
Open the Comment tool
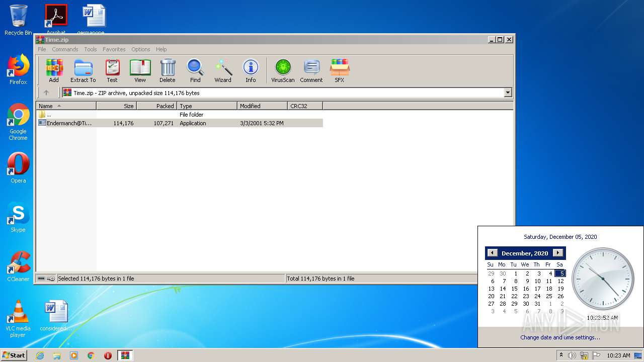click(x=311, y=70)
